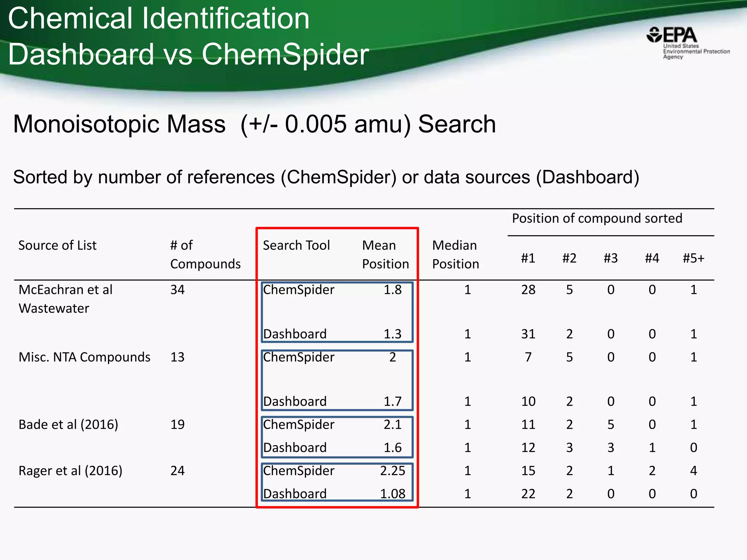Select the 'McEachran et al Wastewater' row label

[x=66, y=299]
